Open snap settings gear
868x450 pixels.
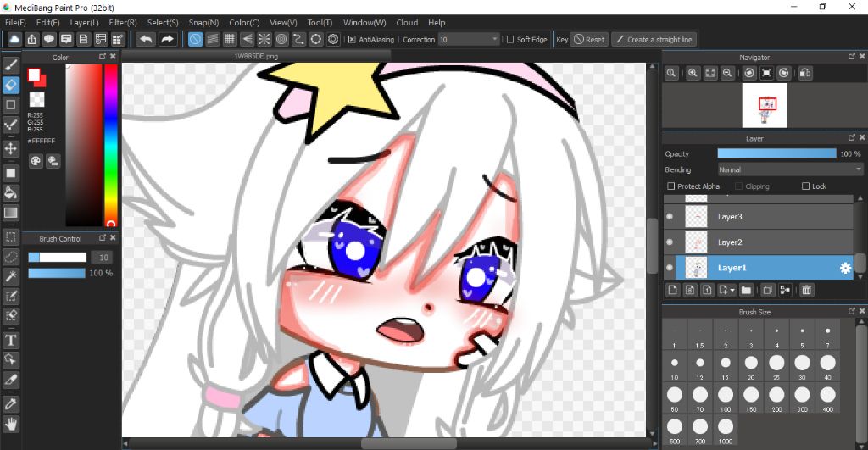[332, 39]
